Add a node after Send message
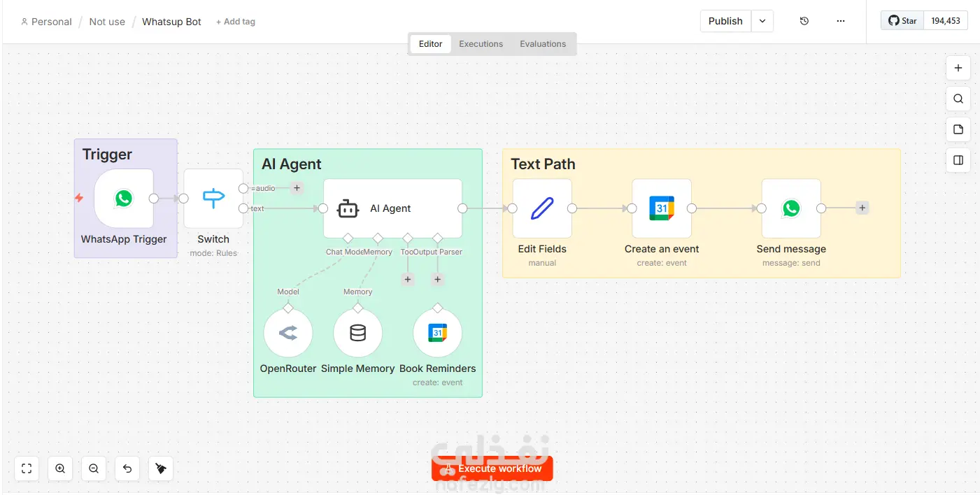This screenshot has height=495, width=980. pos(862,208)
